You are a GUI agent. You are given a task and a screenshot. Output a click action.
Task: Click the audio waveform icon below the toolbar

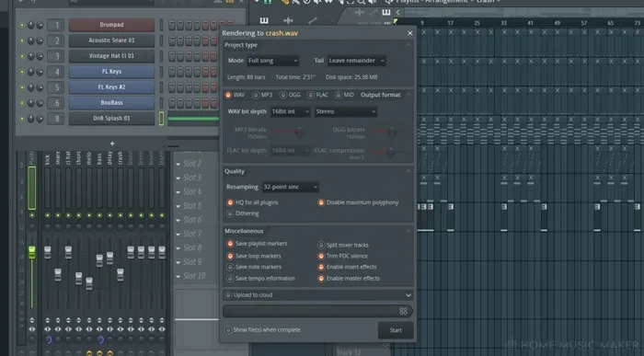click(288, 20)
